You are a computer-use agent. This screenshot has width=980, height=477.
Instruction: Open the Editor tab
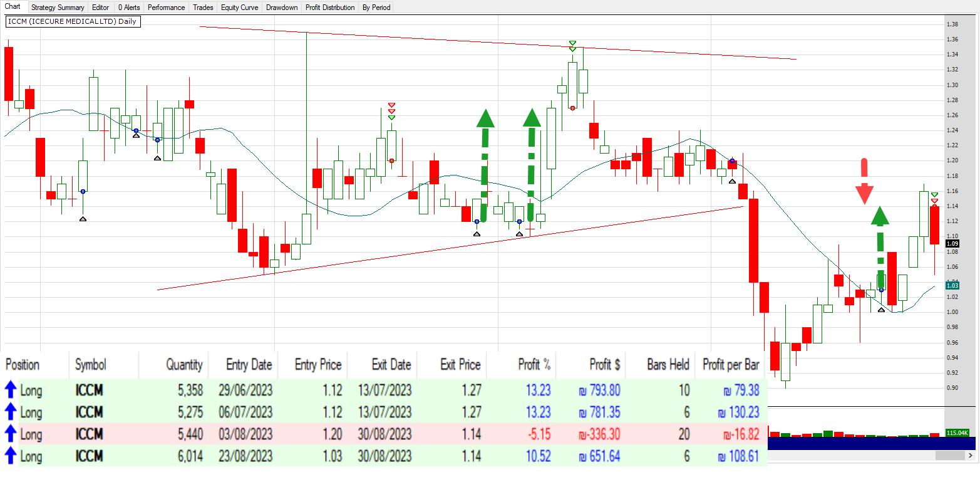tap(100, 8)
